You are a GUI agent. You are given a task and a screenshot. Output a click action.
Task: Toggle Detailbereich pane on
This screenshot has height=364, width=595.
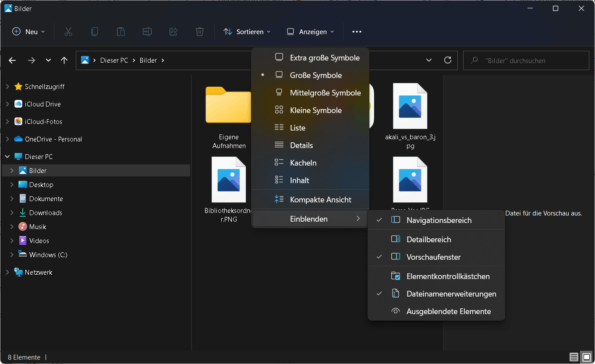[436, 240]
